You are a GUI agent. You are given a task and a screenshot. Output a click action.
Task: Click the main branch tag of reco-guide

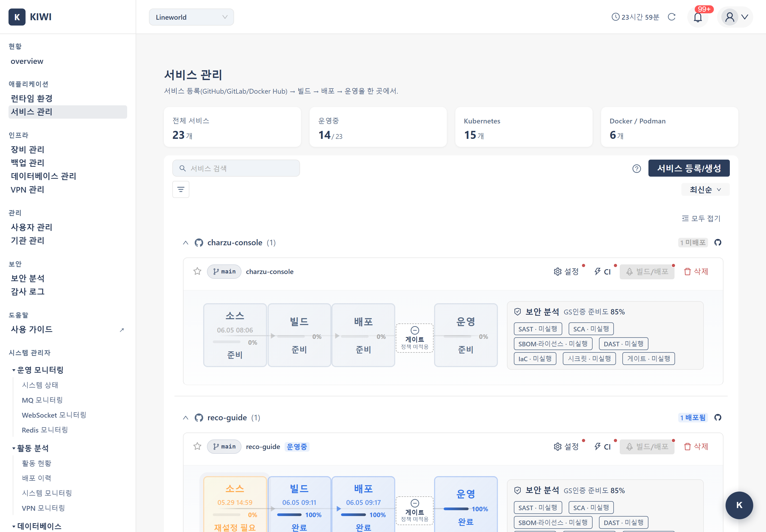pos(224,446)
